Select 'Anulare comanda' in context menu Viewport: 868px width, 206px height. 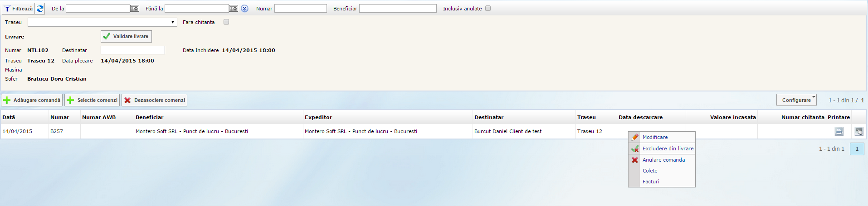pyautogui.click(x=663, y=160)
